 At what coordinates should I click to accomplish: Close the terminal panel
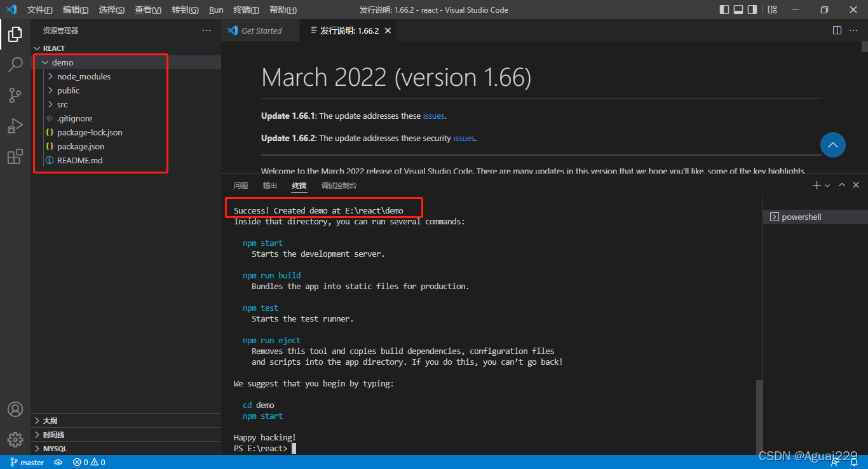point(857,185)
